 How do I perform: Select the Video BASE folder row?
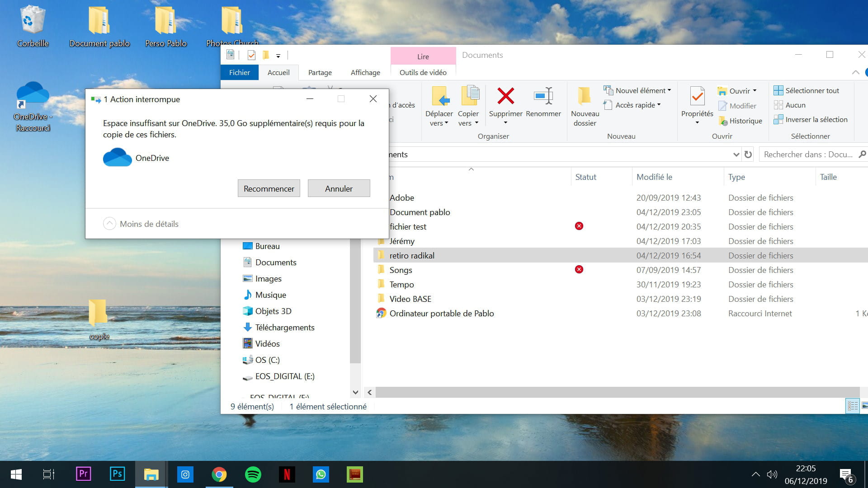[620, 299]
